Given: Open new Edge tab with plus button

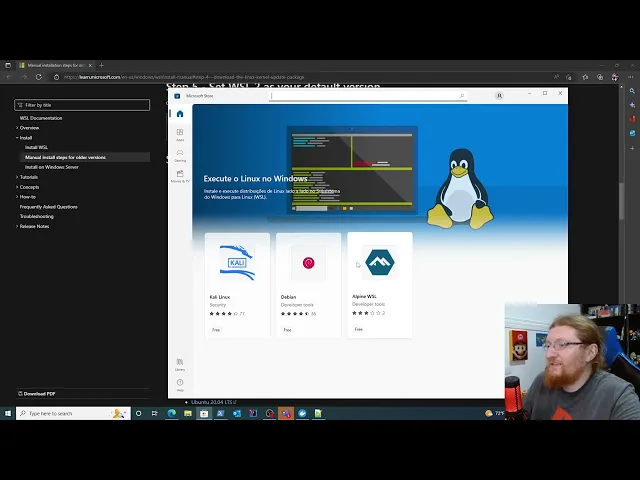Looking at the screenshot, I should tap(102, 65).
